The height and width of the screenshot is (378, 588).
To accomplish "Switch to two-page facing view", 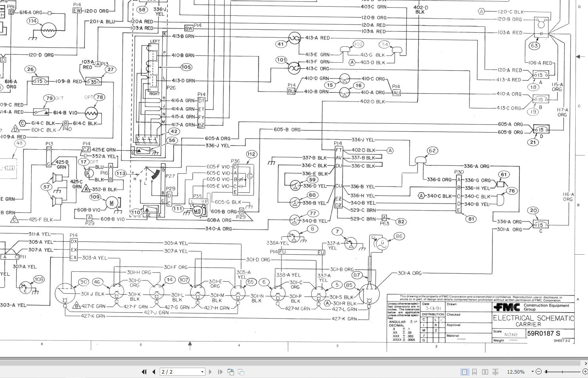I will tap(485, 372).
